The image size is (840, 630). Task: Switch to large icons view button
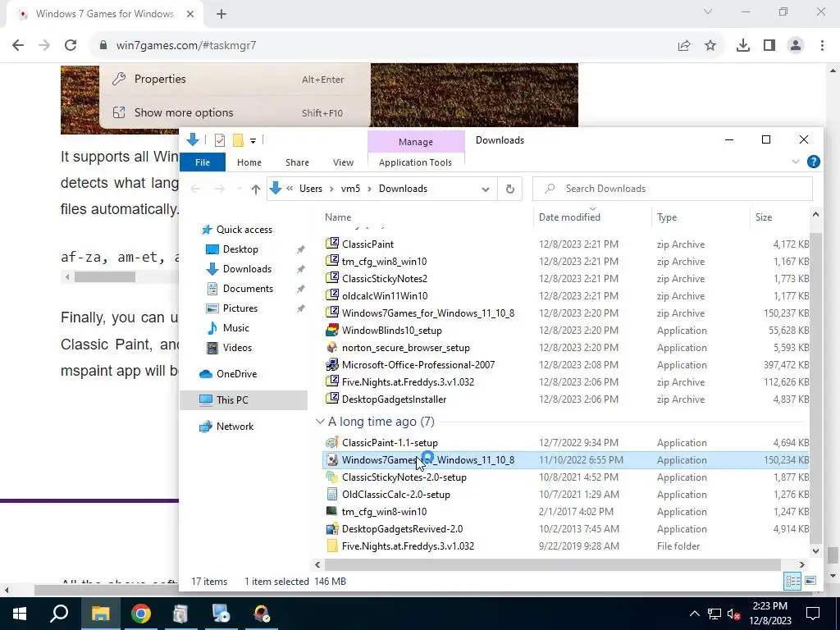tap(810, 581)
